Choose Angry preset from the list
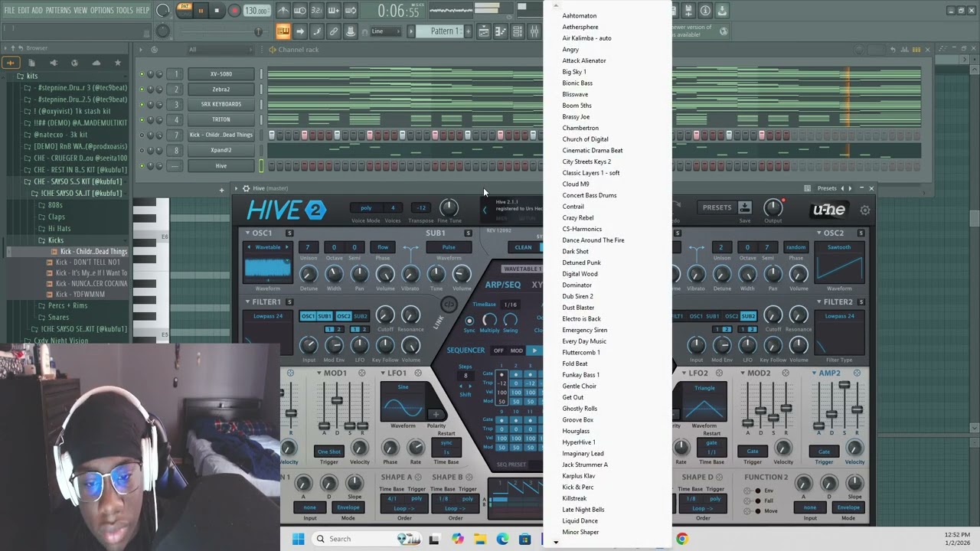 pyautogui.click(x=570, y=49)
